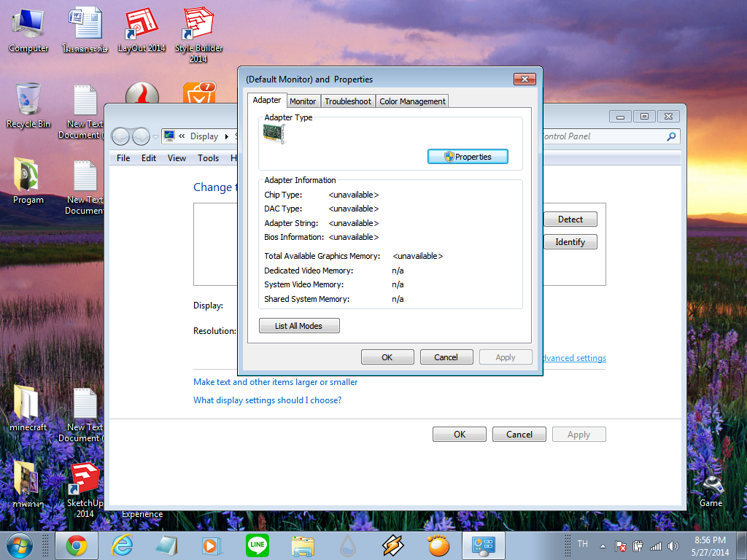Click Back arrow in Display window
747x560 pixels.
click(x=120, y=136)
